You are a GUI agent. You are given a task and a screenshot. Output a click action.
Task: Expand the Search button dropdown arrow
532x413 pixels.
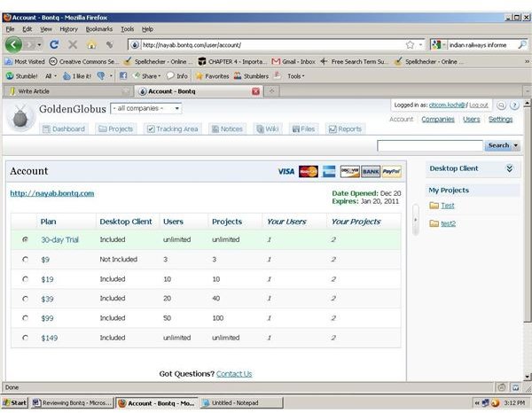pos(516,145)
